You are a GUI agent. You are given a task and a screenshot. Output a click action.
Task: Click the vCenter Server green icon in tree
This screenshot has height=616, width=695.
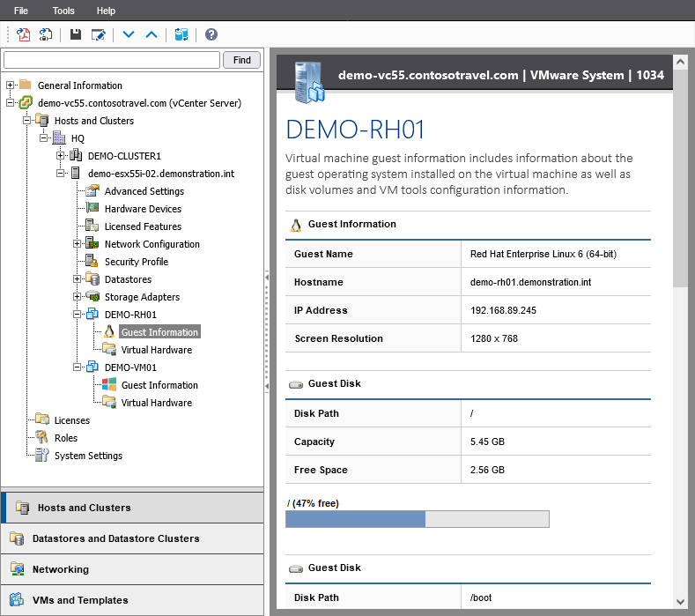[x=26, y=102]
